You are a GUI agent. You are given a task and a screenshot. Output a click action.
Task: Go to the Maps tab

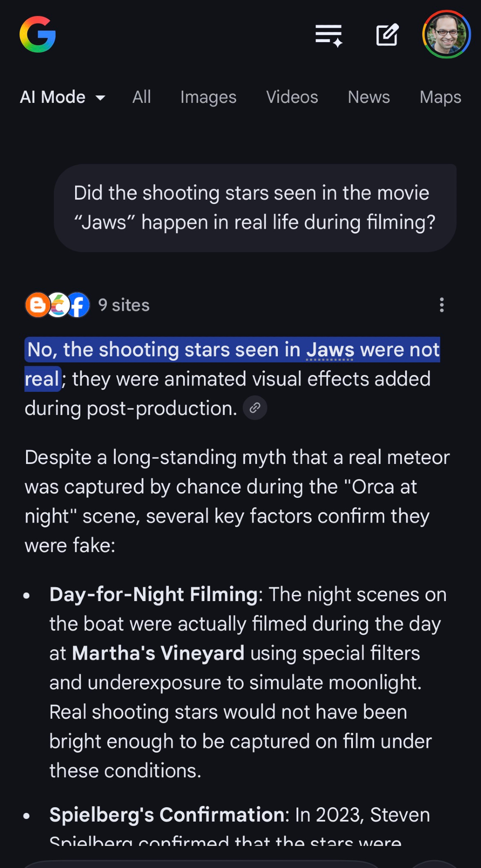(x=440, y=97)
